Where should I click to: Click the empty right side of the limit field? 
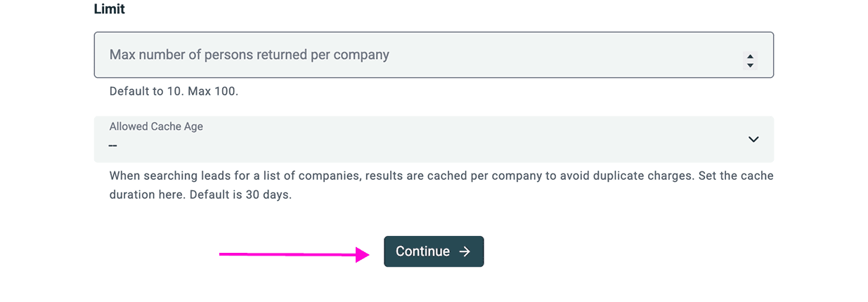pyautogui.click(x=597, y=55)
